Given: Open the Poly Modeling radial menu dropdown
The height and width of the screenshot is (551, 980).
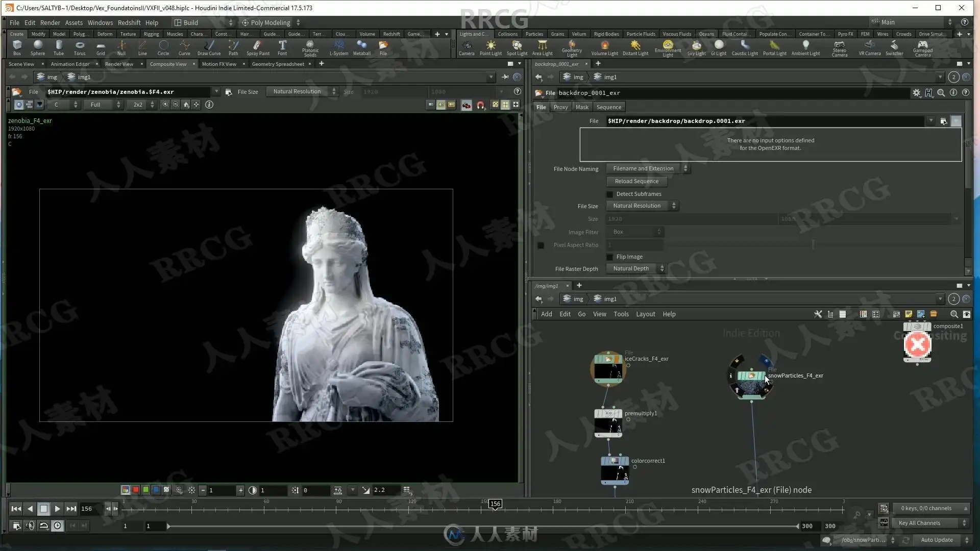Looking at the screenshot, I should (270, 22).
